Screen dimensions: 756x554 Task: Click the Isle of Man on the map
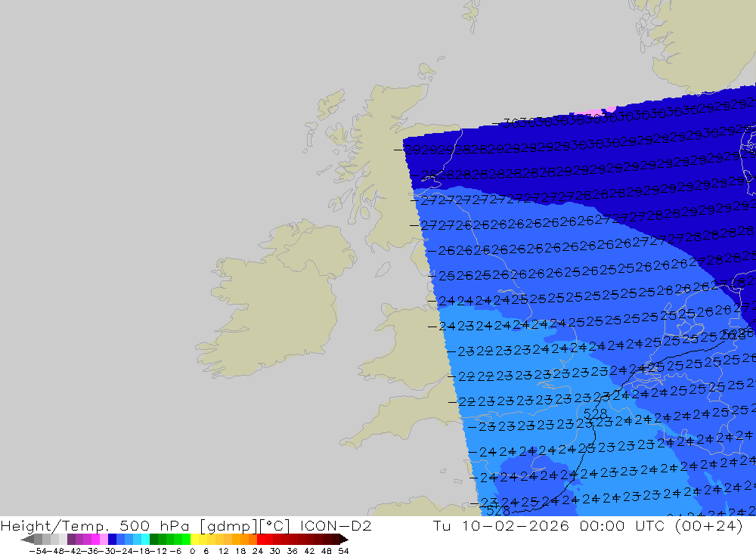383,268
